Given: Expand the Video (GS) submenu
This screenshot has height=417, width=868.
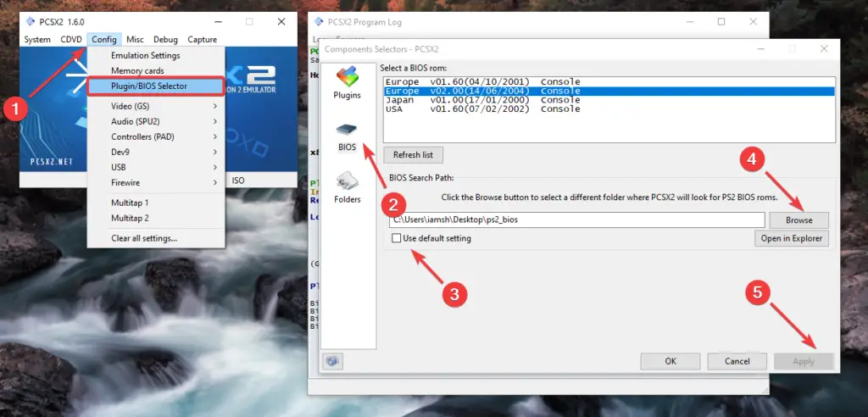Looking at the screenshot, I should pos(156,106).
